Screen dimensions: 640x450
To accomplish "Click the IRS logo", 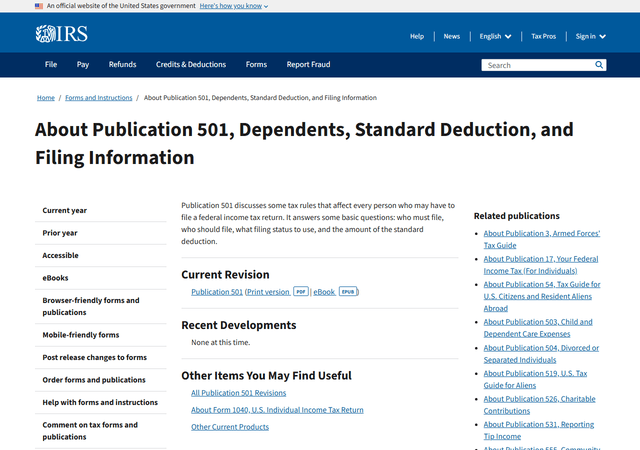I will pos(62,34).
